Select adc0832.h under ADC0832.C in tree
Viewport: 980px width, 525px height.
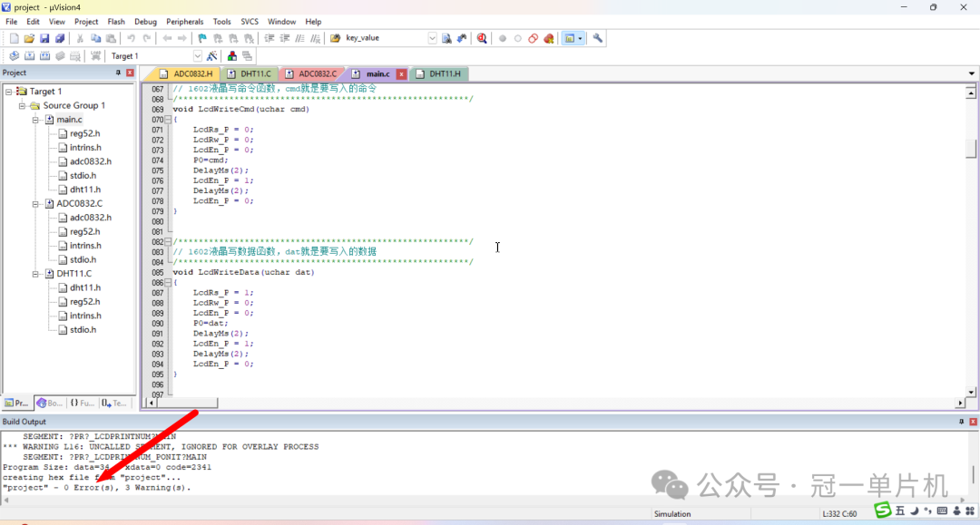click(85, 218)
